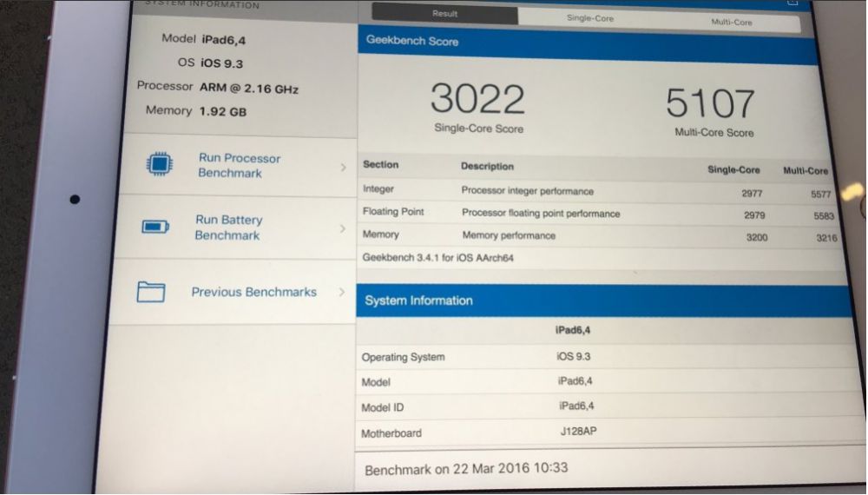Select 'Geekbench 3.4.1 for iOS AArch64' text
Image resolution: width=868 pixels, height=495 pixels.
[x=437, y=257]
